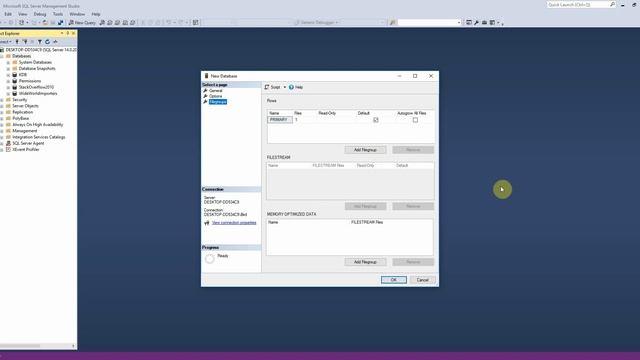Select the Permissions database icon

pyautogui.click(x=15, y=81)
